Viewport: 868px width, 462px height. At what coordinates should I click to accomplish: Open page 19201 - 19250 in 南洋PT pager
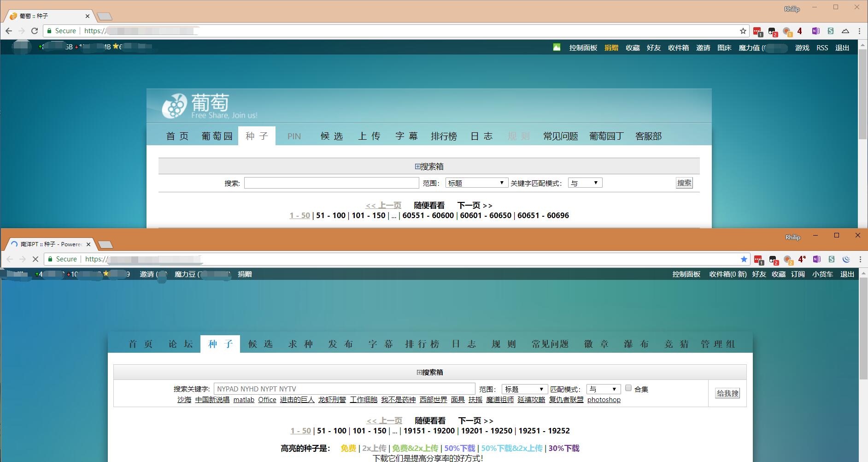[x=487, y=431]
